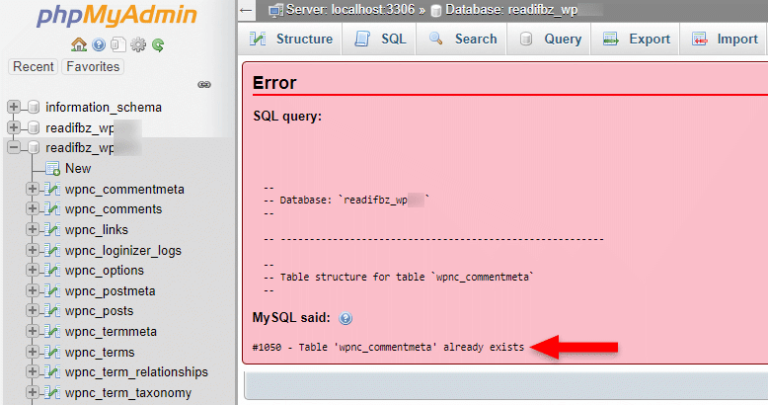This screenshot has width=768, height=405.
Task: Switch to the SQL tab
Action: click(x=380, y=39)
